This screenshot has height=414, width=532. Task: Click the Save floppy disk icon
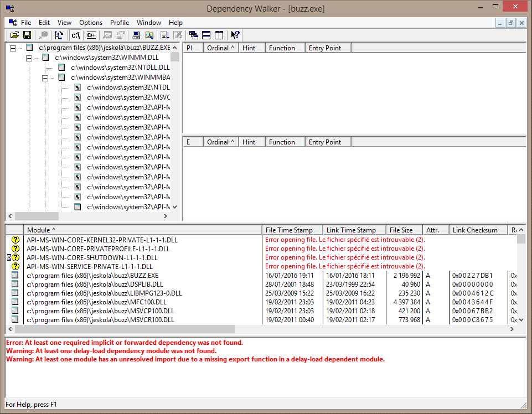(x=27, y=35)
